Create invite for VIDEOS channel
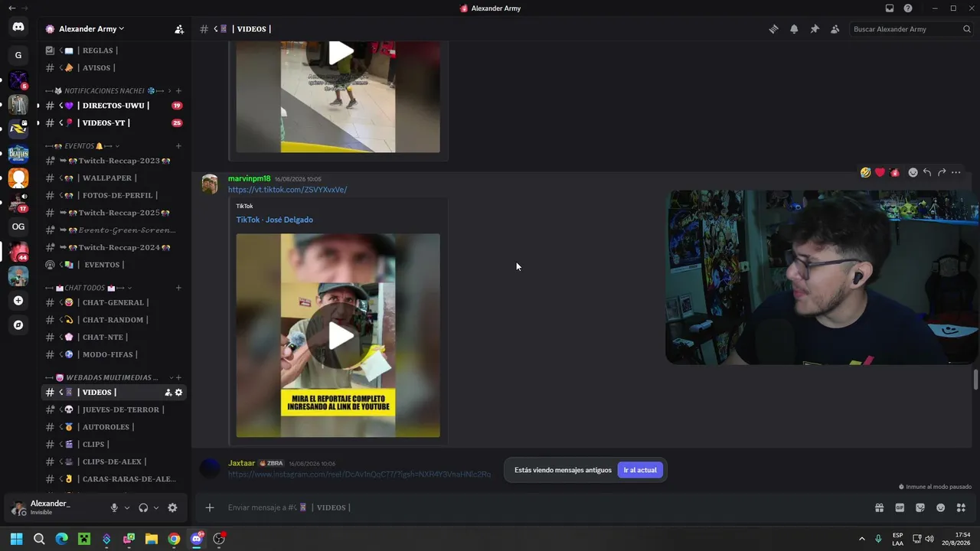The width and height of the screenshot is (980, 551). [x=168, y=393]
